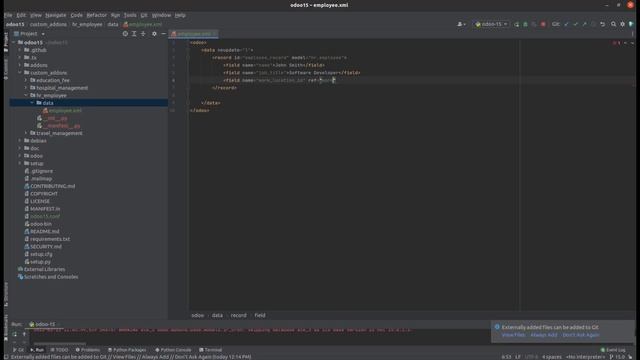640x360 pixels.
Task: Expand the education_fee folder
Action: click(26, 80)
